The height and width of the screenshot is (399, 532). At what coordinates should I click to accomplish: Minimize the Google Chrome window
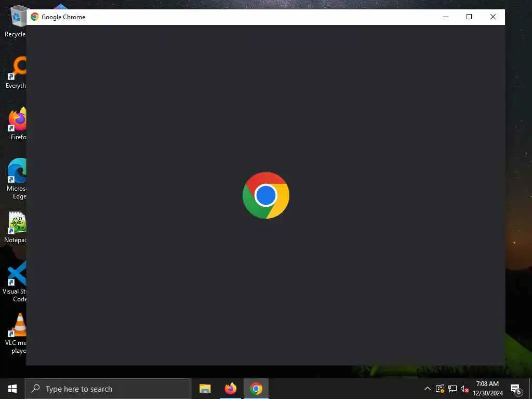445,17
